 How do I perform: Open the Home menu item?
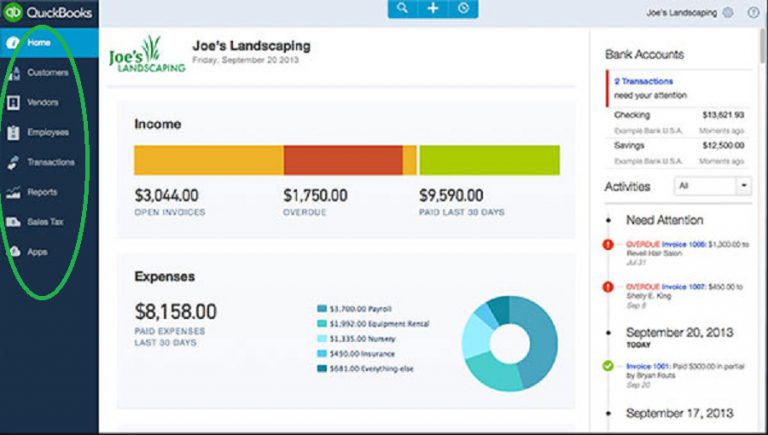click(x=49, y=43)
